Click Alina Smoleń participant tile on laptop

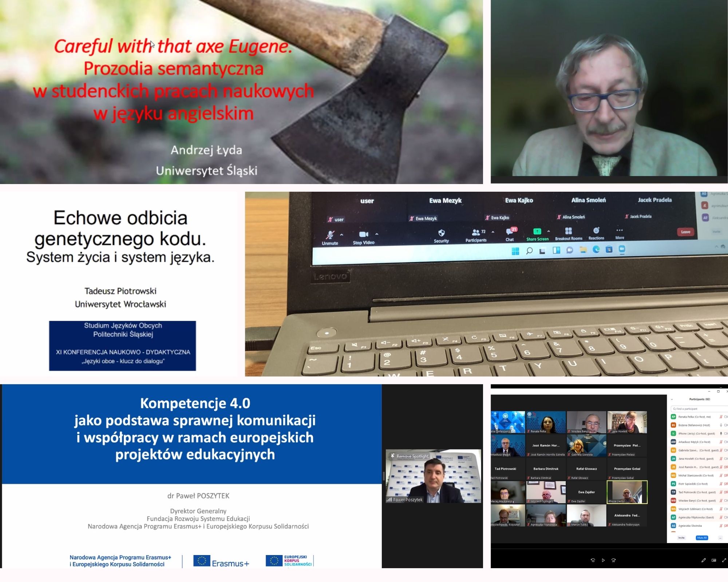point(589,207)
